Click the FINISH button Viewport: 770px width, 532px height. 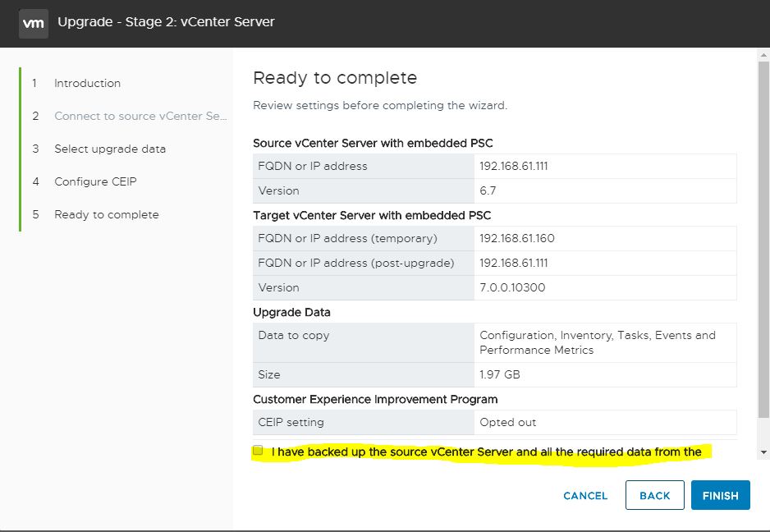[721, 495]
